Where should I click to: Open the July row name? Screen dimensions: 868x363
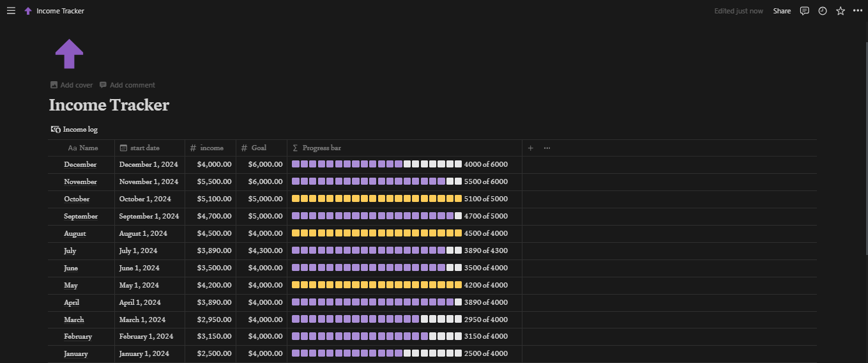tap(70, 251)
